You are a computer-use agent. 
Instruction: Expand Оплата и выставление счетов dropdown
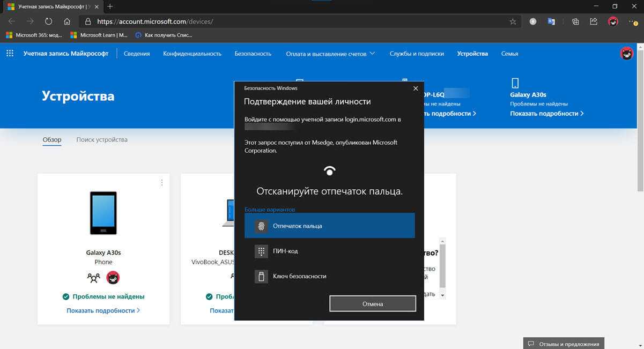330,54
